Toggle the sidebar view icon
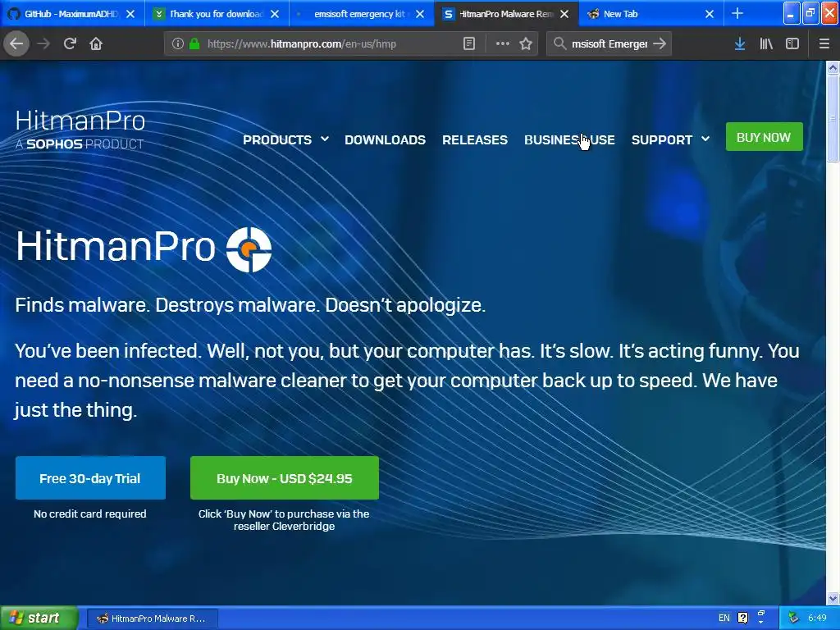The width and height of the screenshot is (840, 630). coord(792,43)
